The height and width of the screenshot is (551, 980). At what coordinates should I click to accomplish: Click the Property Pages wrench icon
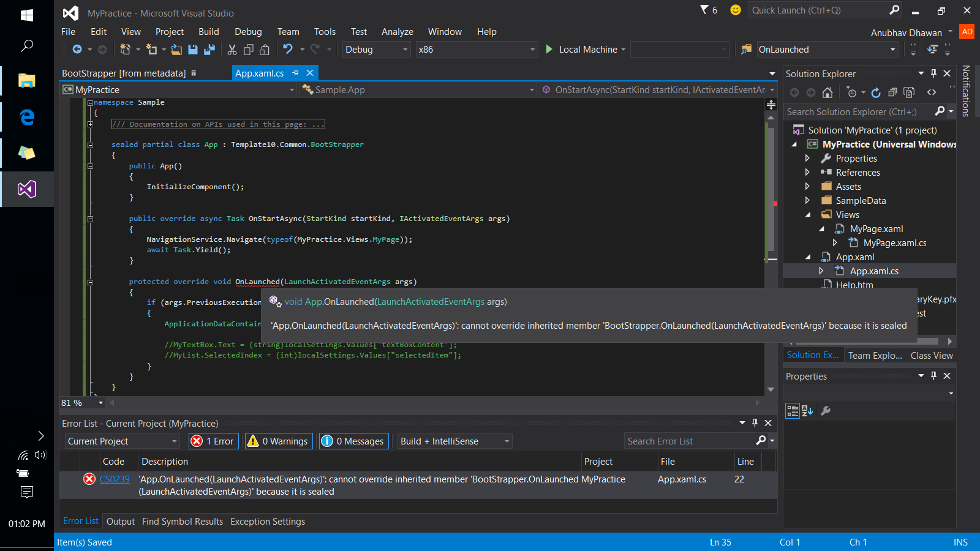826,411
